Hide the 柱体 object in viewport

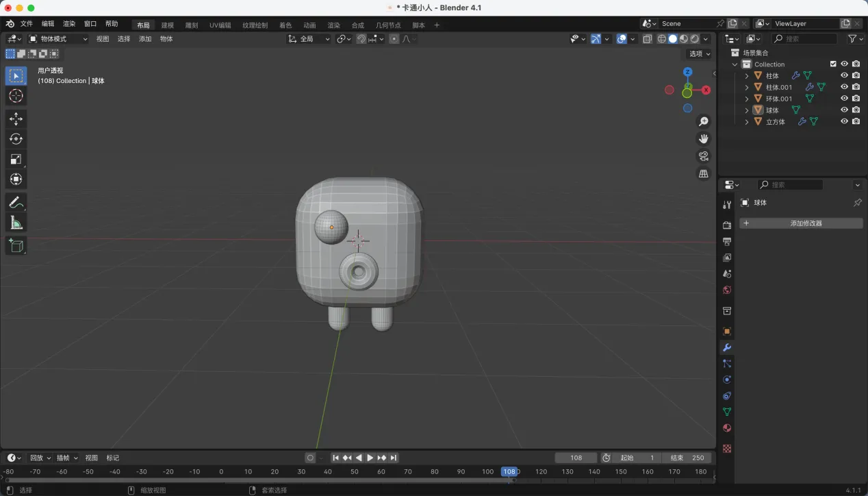pos(844,75)
